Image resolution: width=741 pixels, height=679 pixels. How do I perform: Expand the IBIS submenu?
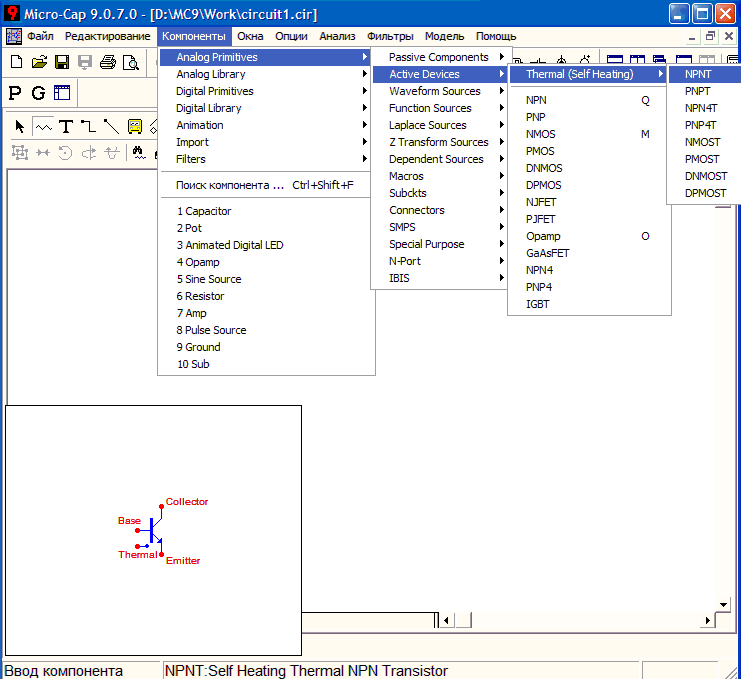click(440, 278)
